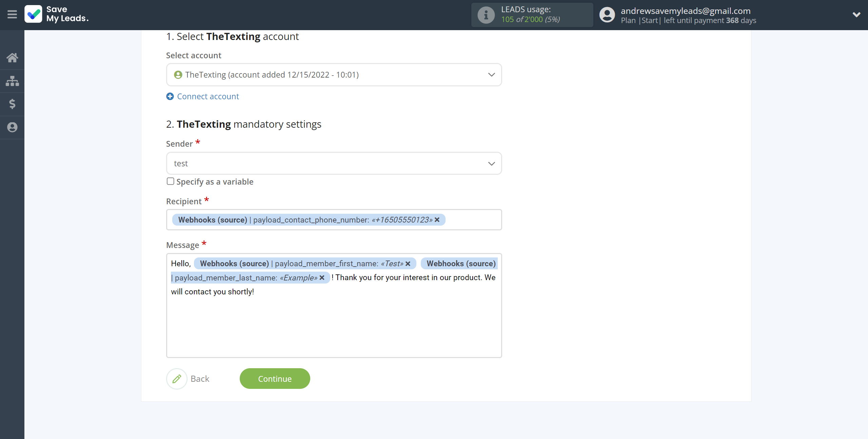
Task: Click the LEADS usage info icon
Action: click(486, 15)
